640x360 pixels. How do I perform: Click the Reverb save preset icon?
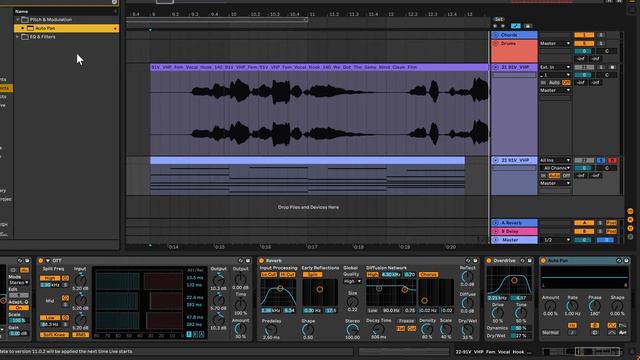point(475,260)
